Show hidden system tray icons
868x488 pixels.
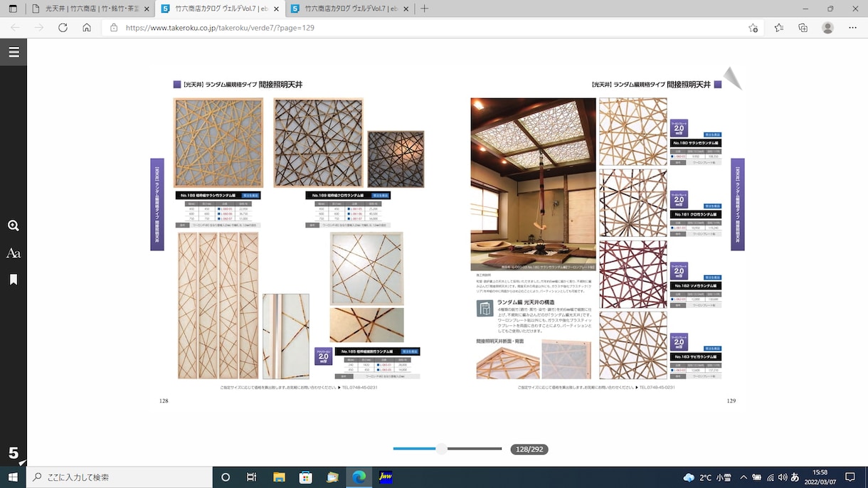[x=743, y=477]
